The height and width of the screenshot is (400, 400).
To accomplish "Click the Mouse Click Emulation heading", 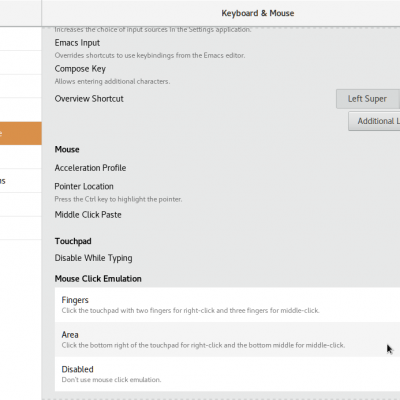I will pos(98,279).
